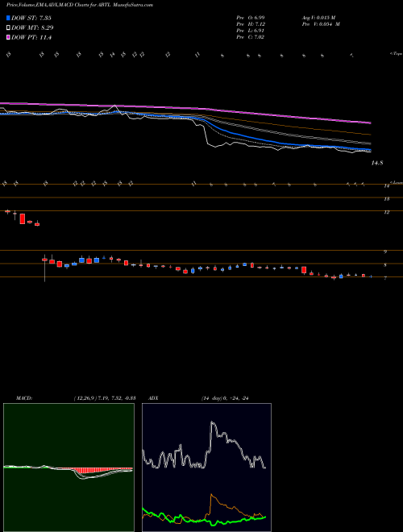The image size is (403, 532).
Task: Click the 'Avg V: 0.015 M' volume text
Action: click(319, 17)
